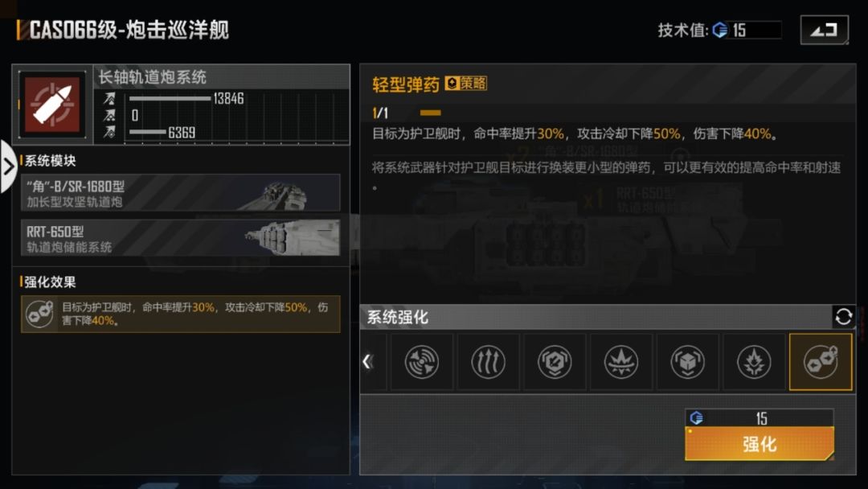Select the explosion burst enhancement icon
The image size is (868, 489).
621,362
